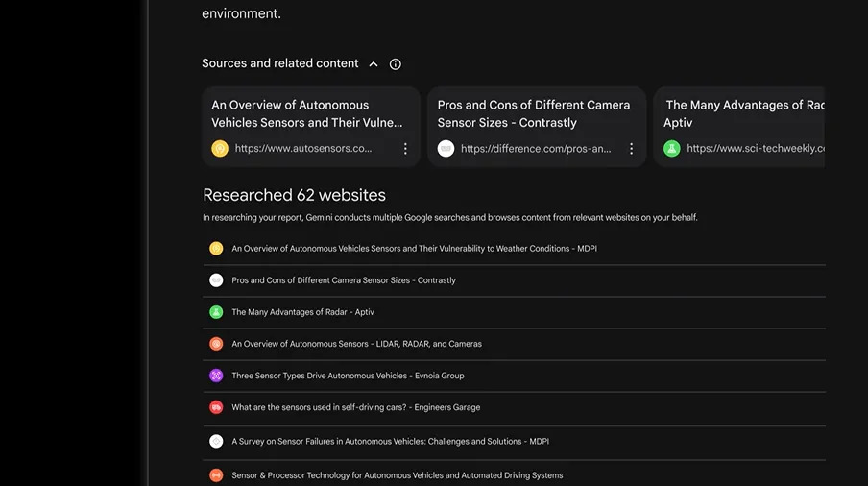The image size is (868, 486).
Task: Open more options on Autonomous Vehicles Sensors card
Action: coord(405,149)
